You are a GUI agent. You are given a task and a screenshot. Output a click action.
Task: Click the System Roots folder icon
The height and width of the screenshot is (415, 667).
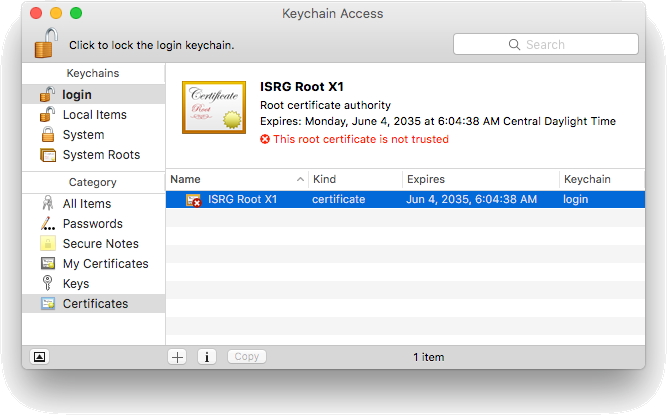coord(48,155)
